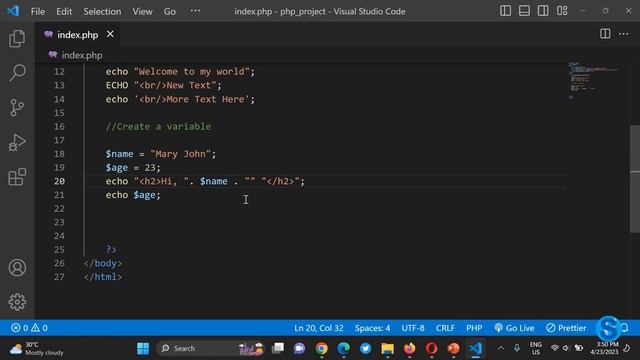640x360 pixels.
Task: Click the ENG US language indicator
Action: tap(536, 349)
